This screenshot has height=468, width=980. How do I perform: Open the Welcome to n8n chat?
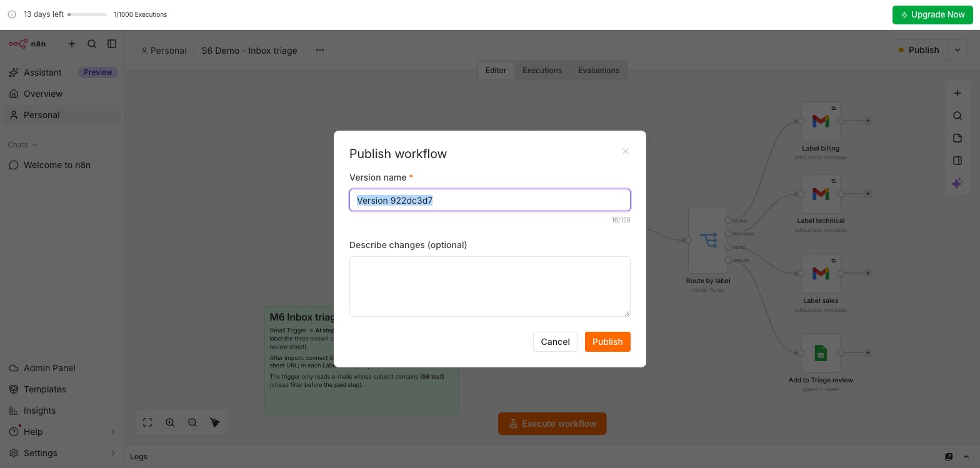tap(62, 165)
